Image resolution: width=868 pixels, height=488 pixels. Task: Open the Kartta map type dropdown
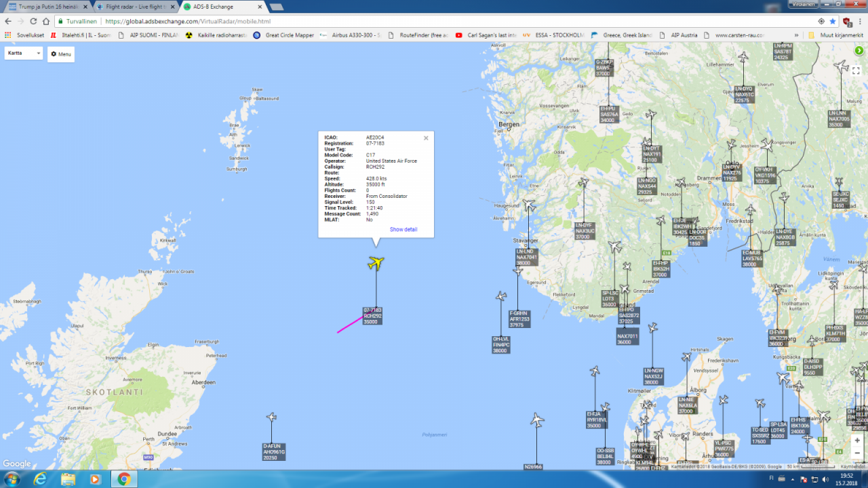click(24, 53)
